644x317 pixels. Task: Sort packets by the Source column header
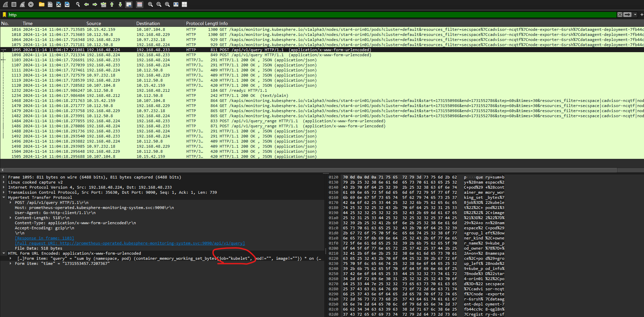coord(94,23)
